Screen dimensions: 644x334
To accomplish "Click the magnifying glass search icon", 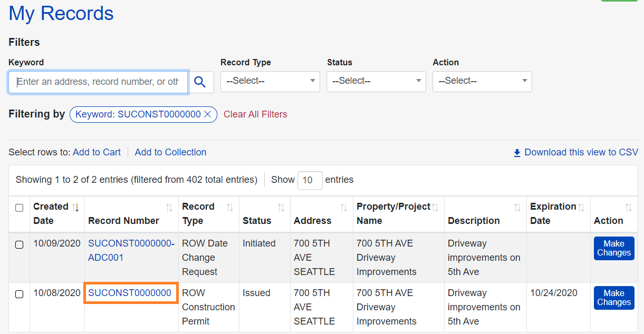I will coord(200,82).
